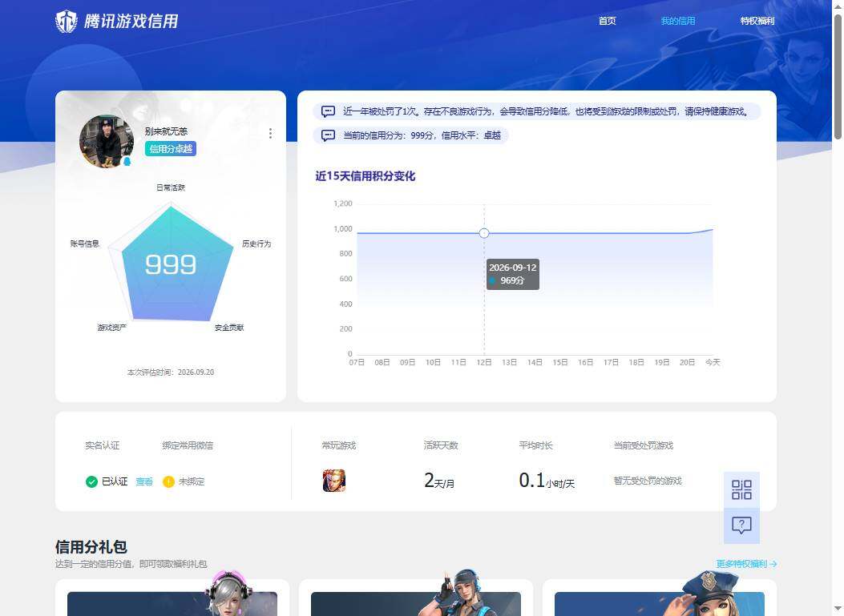Click the Tencent Game Credit shield logo

click(67, 22)
